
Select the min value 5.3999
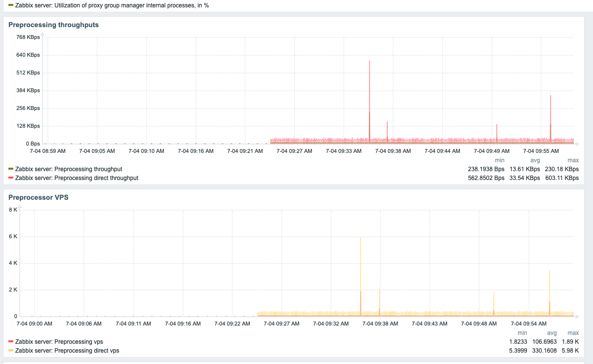tap(518, 351)
